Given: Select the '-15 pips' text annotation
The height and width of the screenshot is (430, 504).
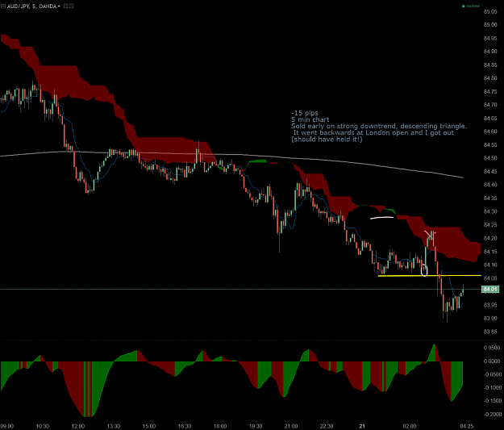Looking at the screenshot, I should (x=304, y=113).
